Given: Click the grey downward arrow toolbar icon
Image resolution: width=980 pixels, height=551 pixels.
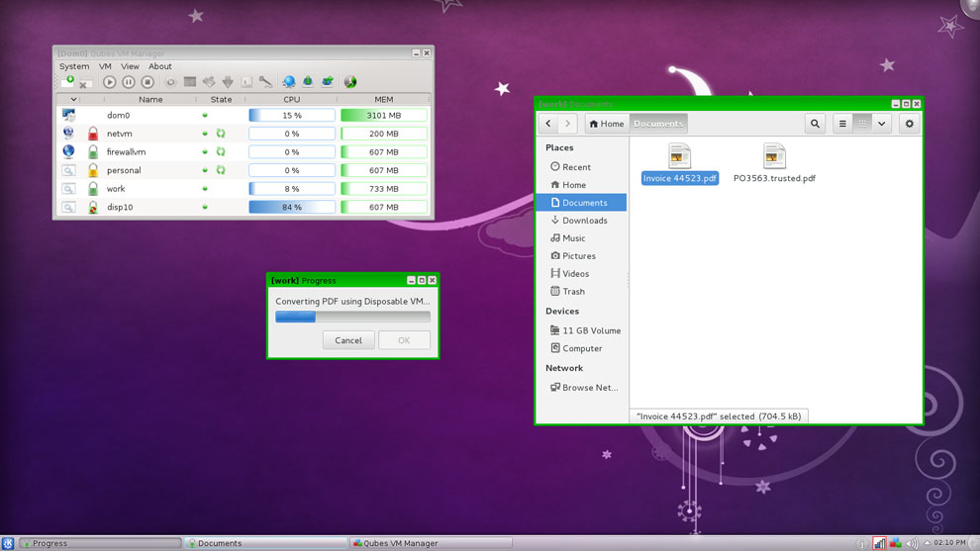Looking at the screenshot, I should 228,82.
